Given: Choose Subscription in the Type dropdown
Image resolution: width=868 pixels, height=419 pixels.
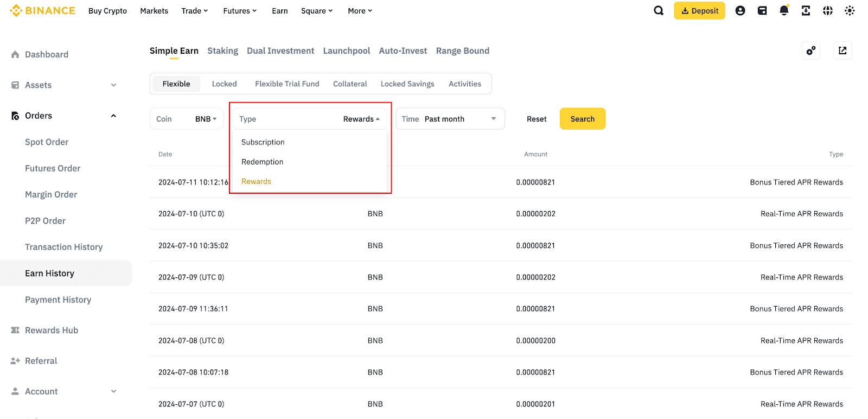Looking at the screenshot, I should [x=263, y=142].
